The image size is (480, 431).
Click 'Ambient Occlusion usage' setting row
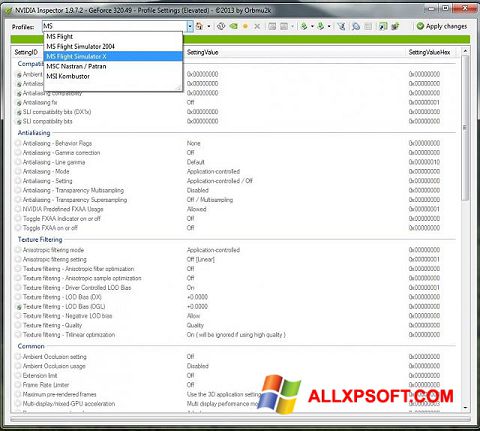236,366
